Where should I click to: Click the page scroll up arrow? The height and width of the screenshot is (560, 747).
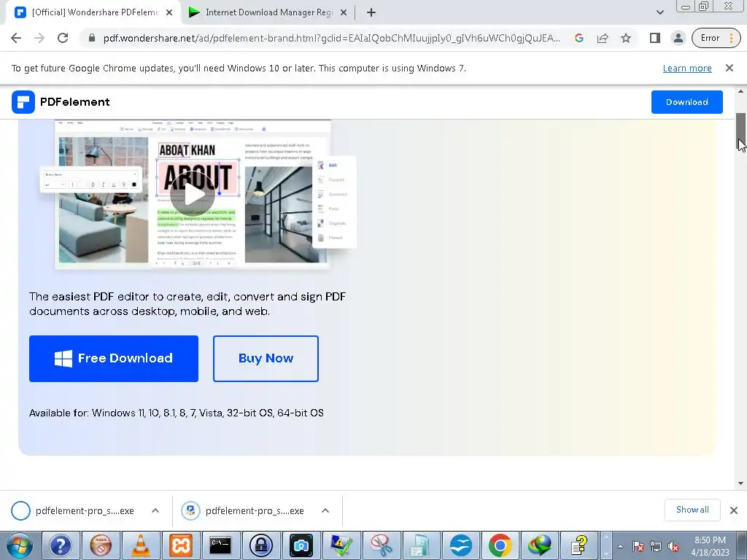point(741,91)
